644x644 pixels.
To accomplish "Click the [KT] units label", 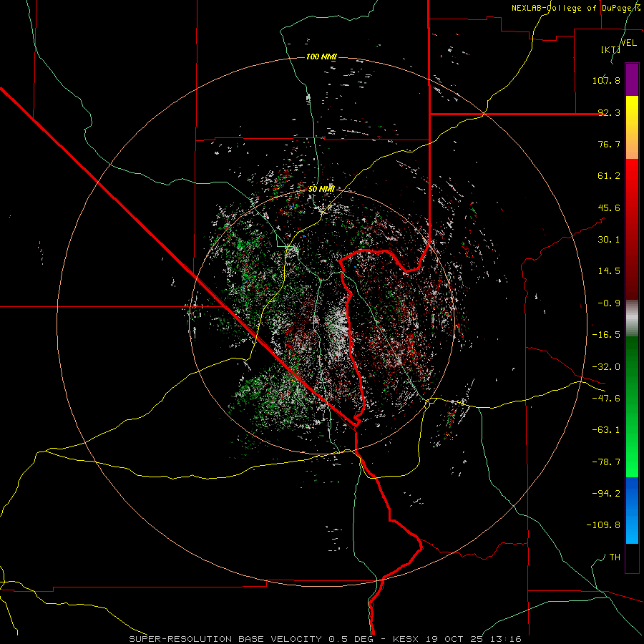I will tap(610, 49).
